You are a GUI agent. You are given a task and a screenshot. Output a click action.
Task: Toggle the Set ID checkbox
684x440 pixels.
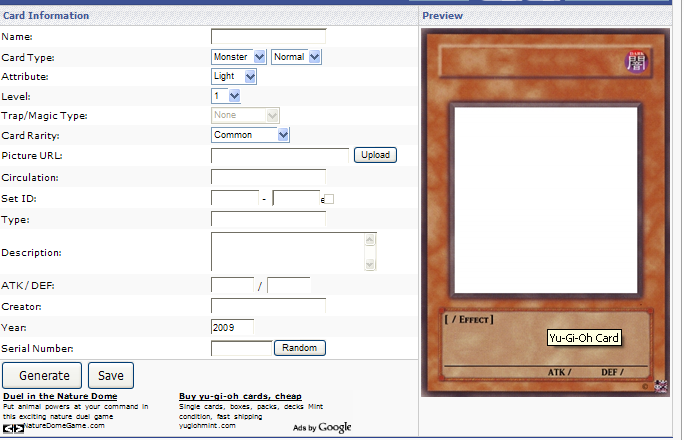point(329,199)
